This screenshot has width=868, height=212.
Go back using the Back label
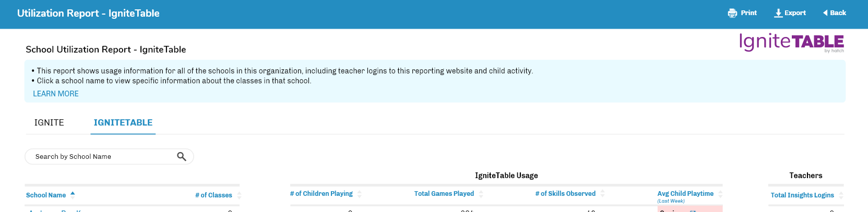(x=838, y=13)
